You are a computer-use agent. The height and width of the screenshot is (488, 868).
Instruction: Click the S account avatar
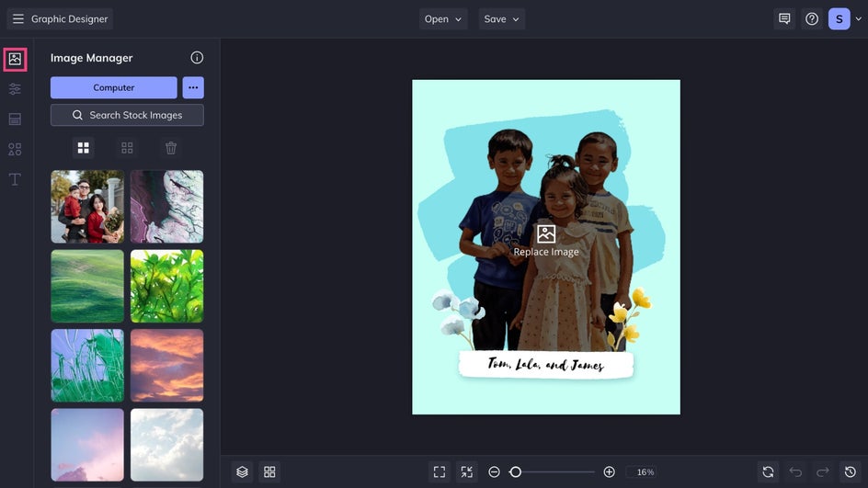(839, 18)
